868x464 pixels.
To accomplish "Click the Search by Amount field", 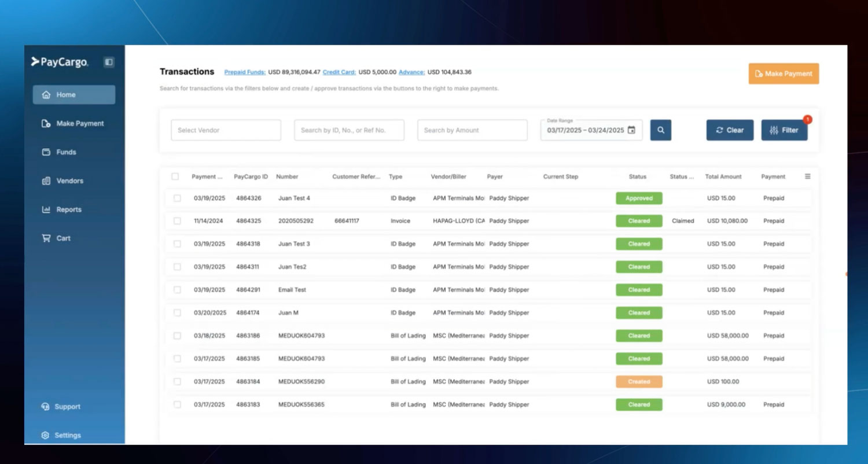I will 472,130.
